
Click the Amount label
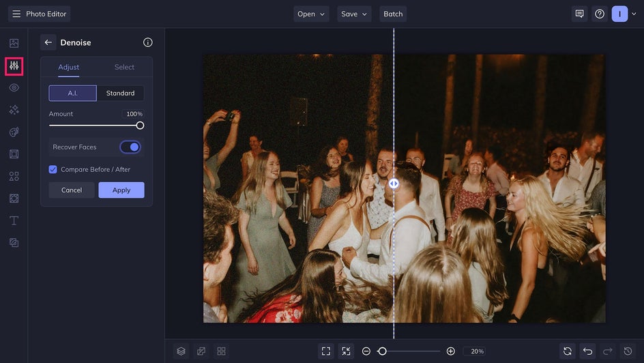tap(61, 114)
